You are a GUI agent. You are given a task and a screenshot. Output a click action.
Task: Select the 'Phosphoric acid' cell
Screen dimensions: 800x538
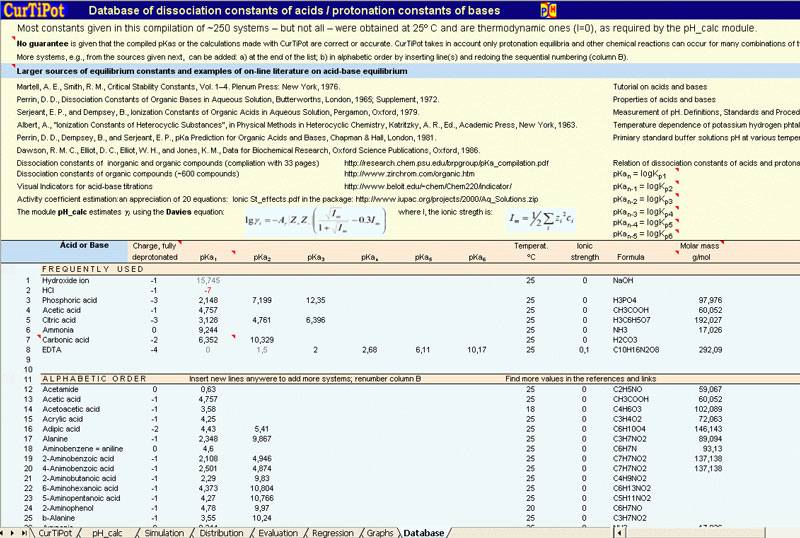pos(69,301)
